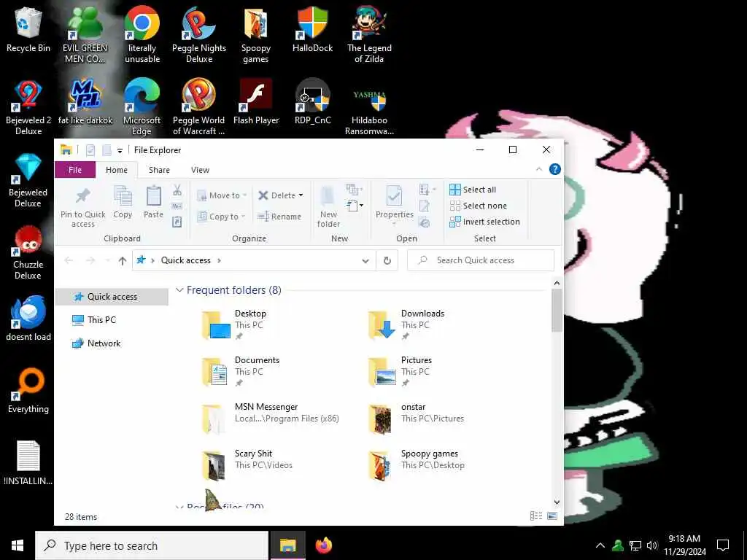The width and height of the screenshot is (747, 560).
Task: Open the Windows Start menu
Action: click(x=18, y=545)
